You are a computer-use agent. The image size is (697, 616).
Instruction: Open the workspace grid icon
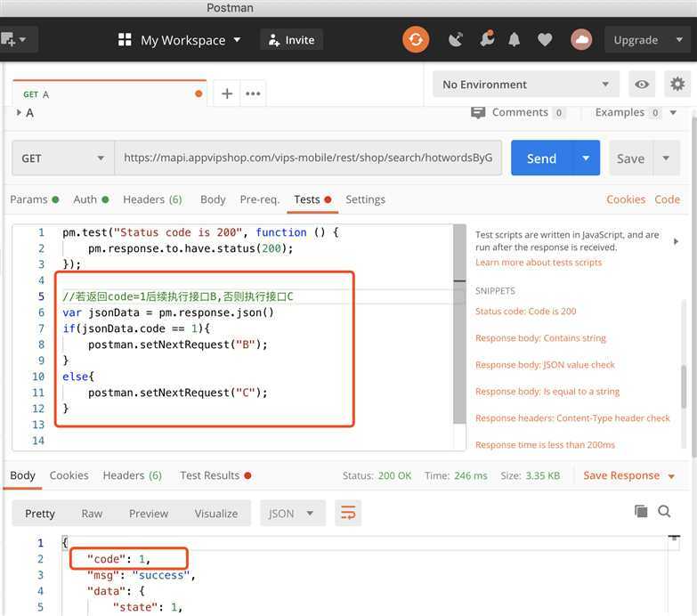coord(125,39)
